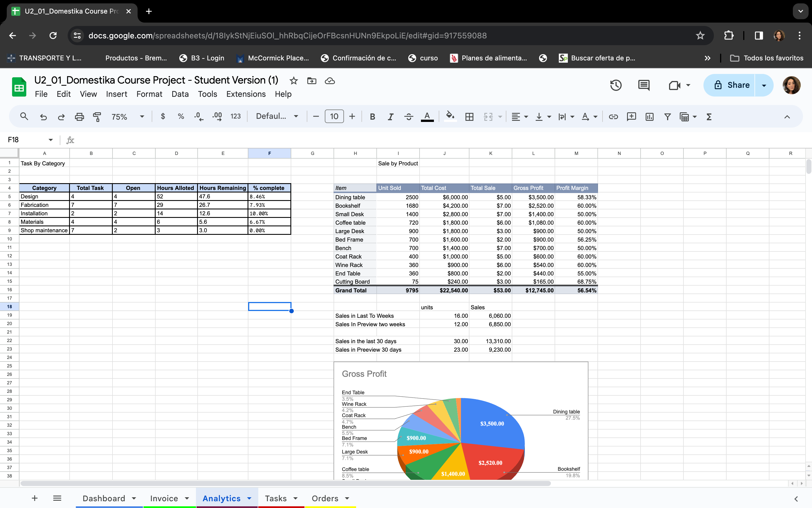Toggle italic formatting
The width and height of the screenshot is (812, 508).
tap(390, 117)
